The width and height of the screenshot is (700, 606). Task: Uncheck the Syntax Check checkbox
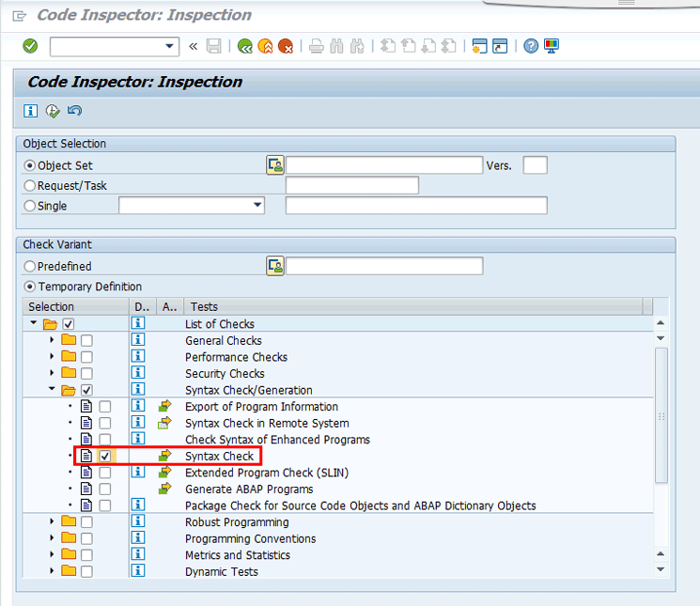click(x=105, y=457)
